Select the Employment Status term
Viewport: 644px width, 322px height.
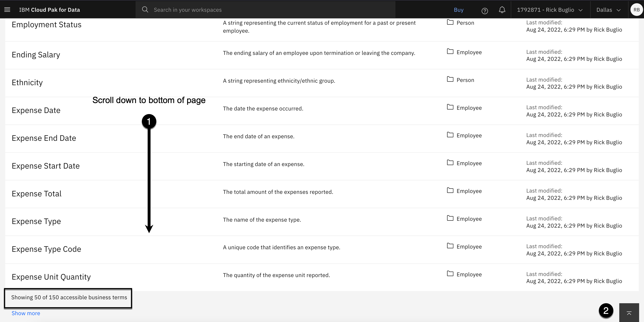[x=47, y=25]
